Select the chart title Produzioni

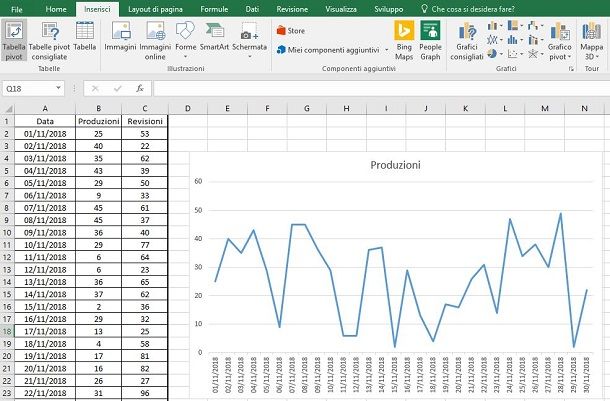[395, 165]
